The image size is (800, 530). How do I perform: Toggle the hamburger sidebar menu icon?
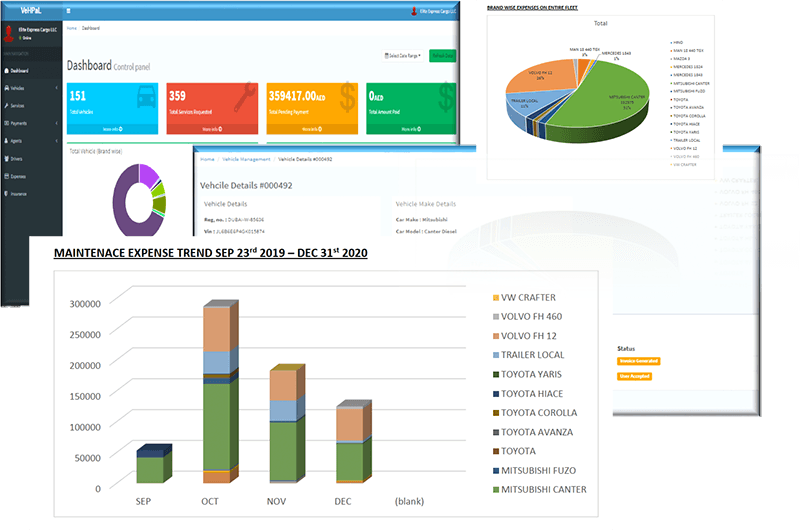pyautogui.click(x=68, y=11)
